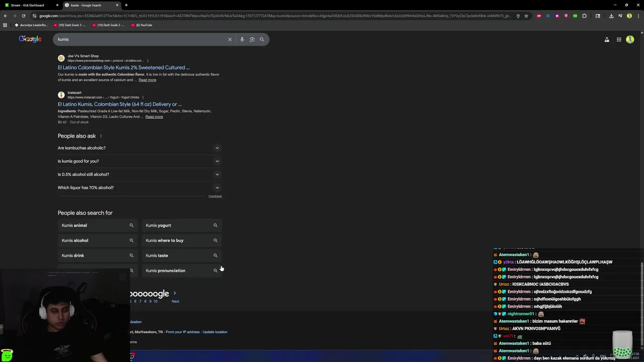Click search icon beside Kumis yogurt
This screenshot has height=362, width=644.
[215, 225]
